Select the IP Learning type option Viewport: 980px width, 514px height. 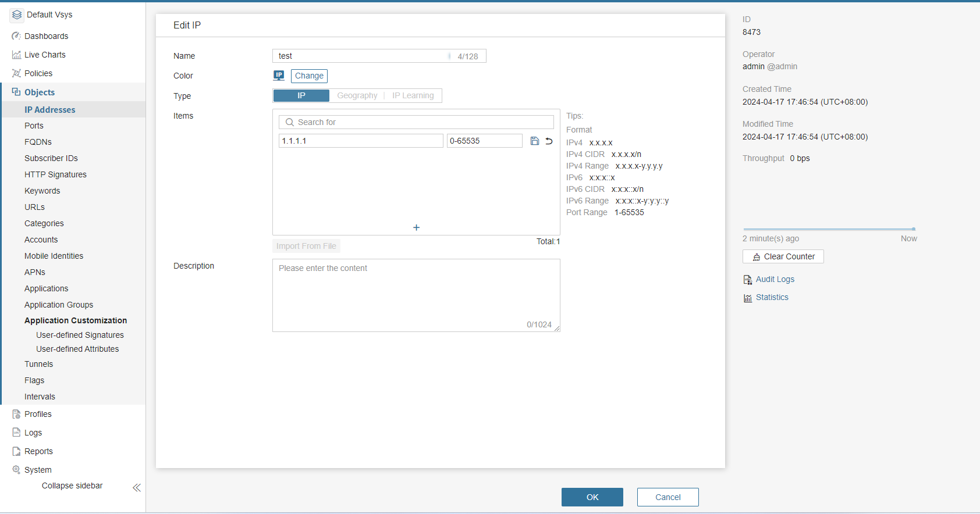point(413,95)
